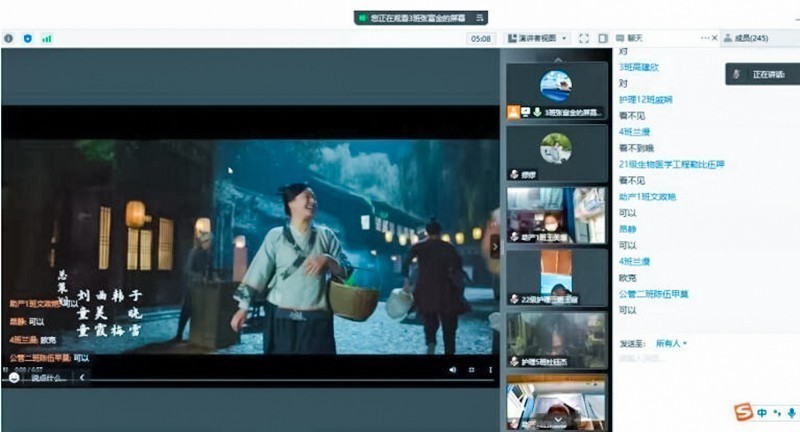Image resolution: width=800 pixels, height=432 pixels.
Task: Select the 3班张富金 screen-share thumbnail
Action: [557, 91]
